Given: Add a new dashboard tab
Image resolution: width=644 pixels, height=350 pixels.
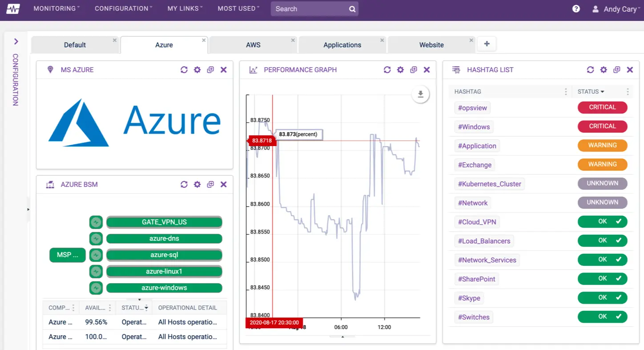Looking at the screenshot, I should 487,44.
